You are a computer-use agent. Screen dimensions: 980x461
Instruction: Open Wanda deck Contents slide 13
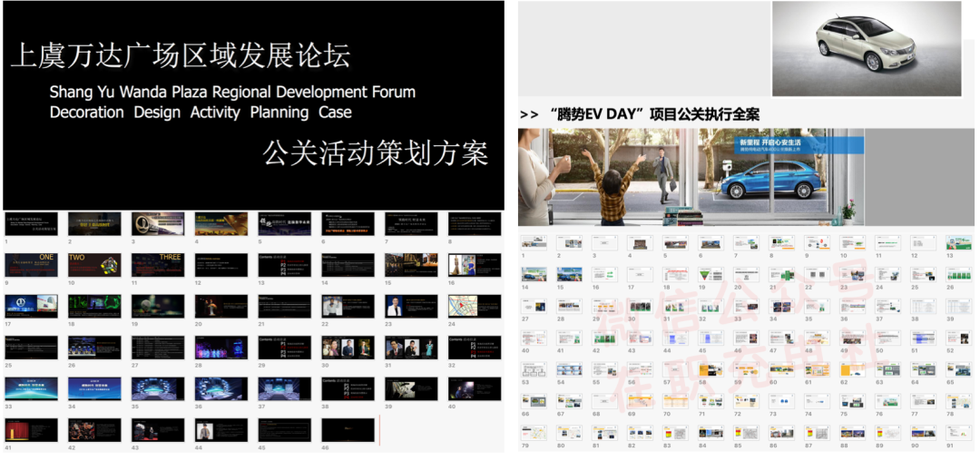click(x=284, y=265)
